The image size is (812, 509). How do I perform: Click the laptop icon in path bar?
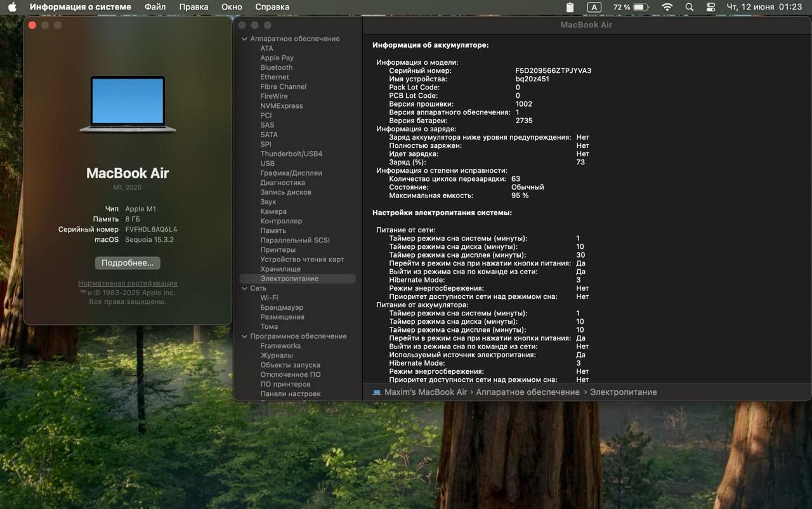pos(377,392)
